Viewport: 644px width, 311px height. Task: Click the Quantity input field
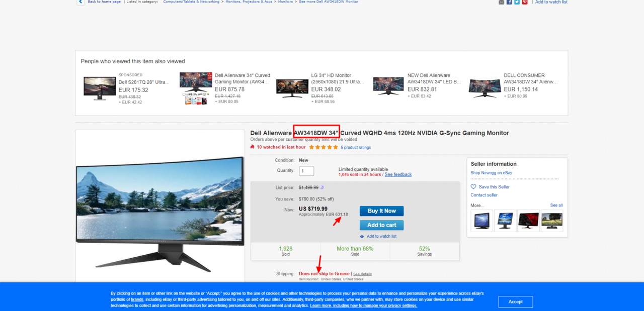pyautogui.click(x=306, y=171)
